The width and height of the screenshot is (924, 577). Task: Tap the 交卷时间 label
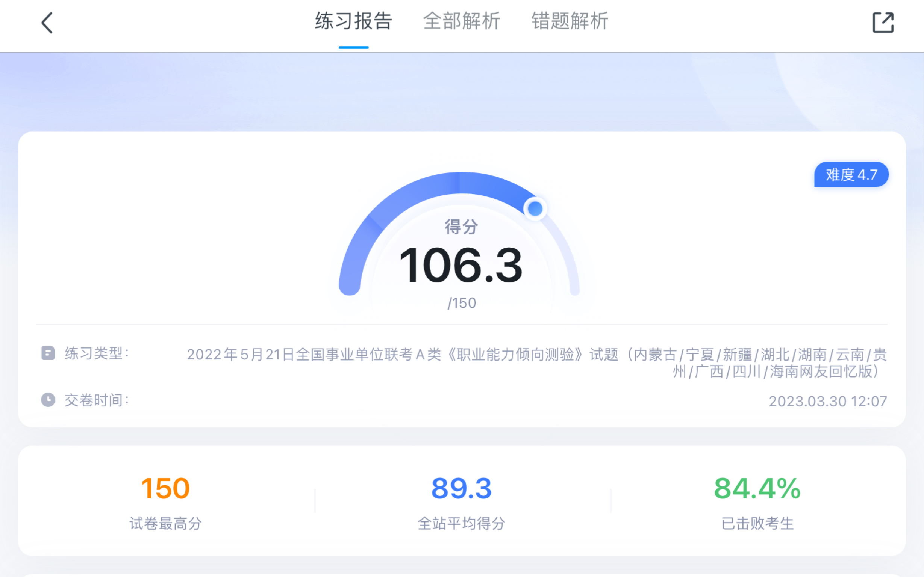click(x=97, y=400)
